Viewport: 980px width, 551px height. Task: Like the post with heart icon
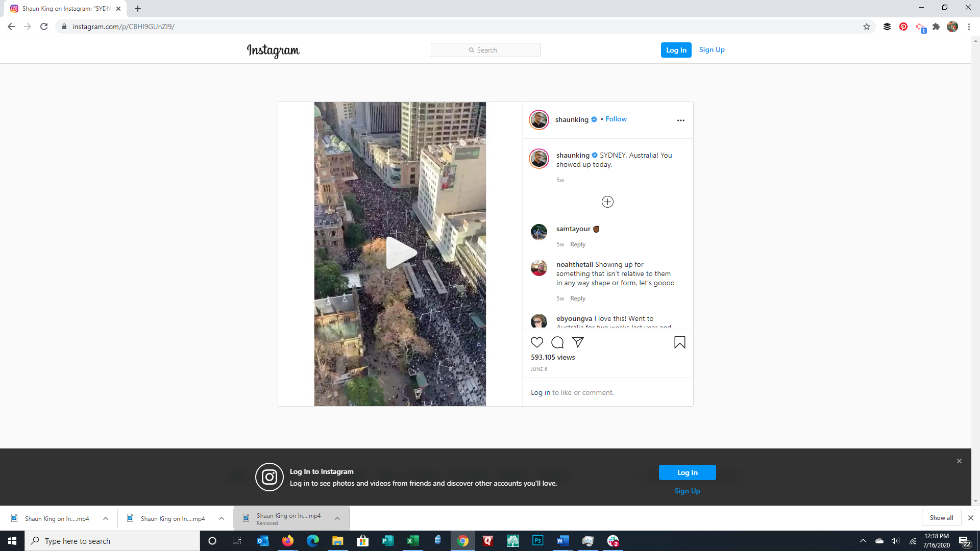pos(537,342)
